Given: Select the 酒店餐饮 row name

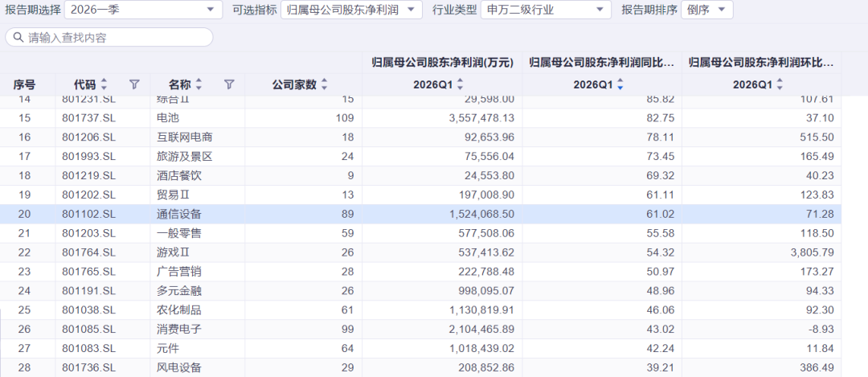Looking at the screenshot, I should tap(179, 176).
